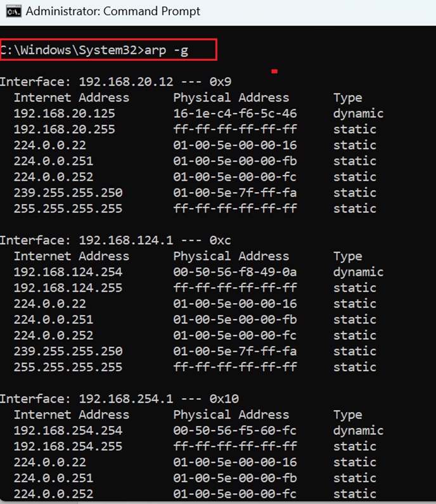Click the second Internet Address column heading
The image size is (436, 504).
(x=72, y=256)
